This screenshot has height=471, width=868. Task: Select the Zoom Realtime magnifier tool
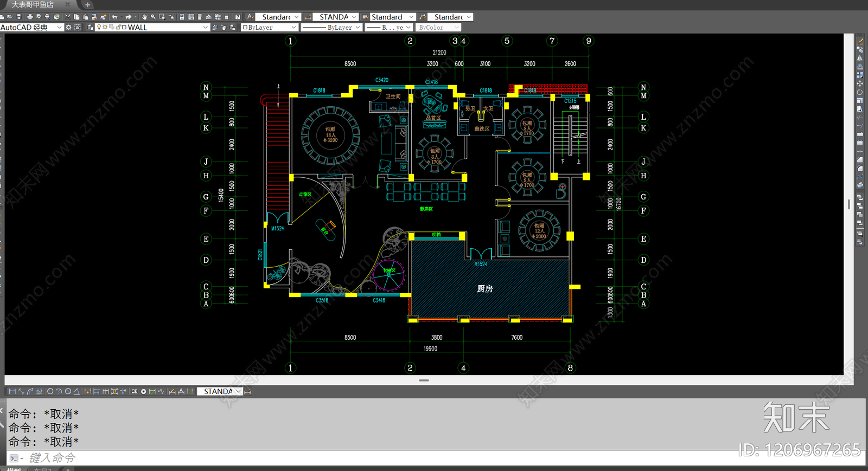[x=153, y=17]
